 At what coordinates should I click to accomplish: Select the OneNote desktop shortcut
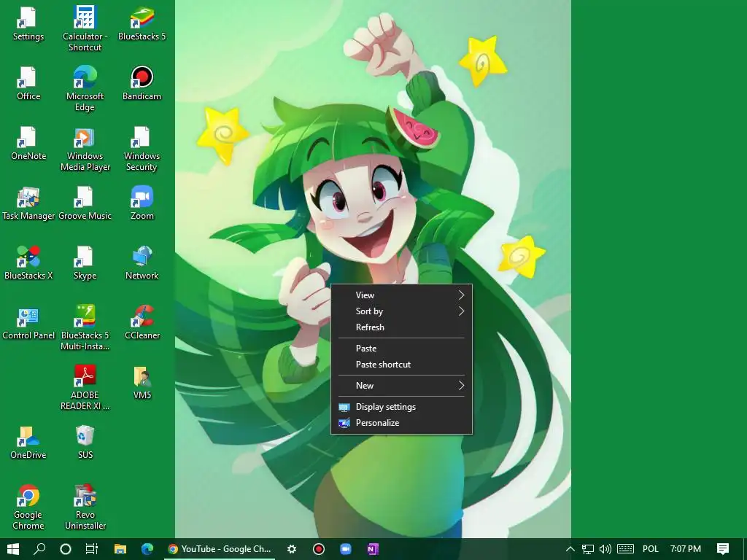[x=28, y=144]
